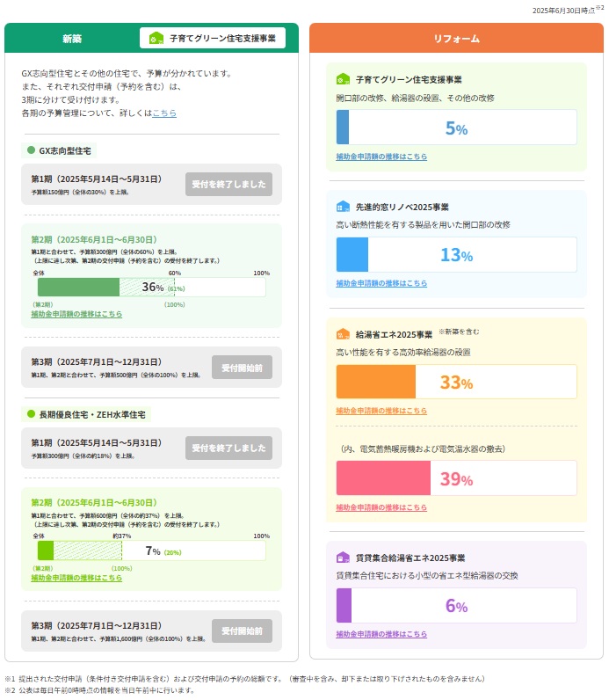The image size is (609, 700).
Task: Click the 36% GX progress bar
Action: click(x=152, y=287)
